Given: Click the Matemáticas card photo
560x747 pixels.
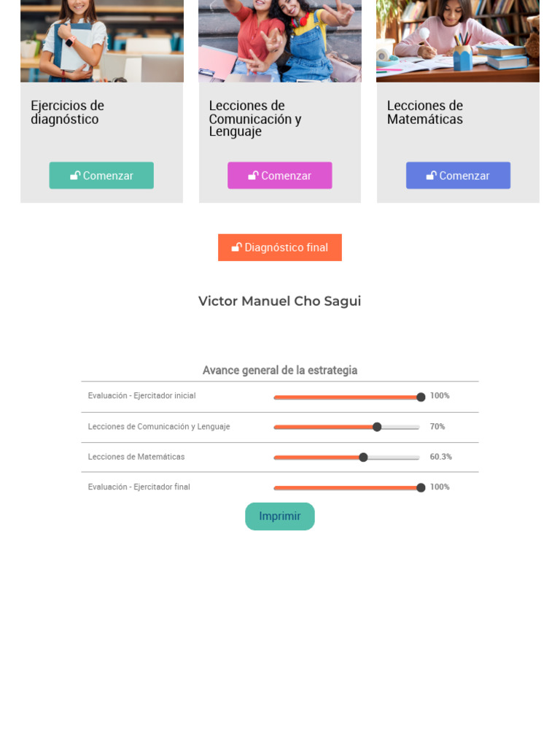Looking at the screenshot, I should (x=458, y=41).
